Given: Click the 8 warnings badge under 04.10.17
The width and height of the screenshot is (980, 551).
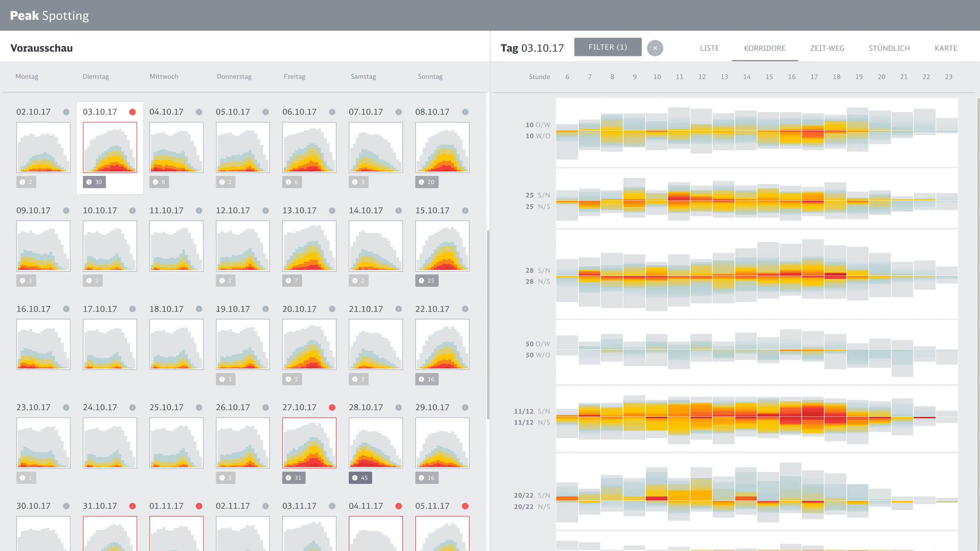Looking at the screenshot, I should [x=159, y=182].
